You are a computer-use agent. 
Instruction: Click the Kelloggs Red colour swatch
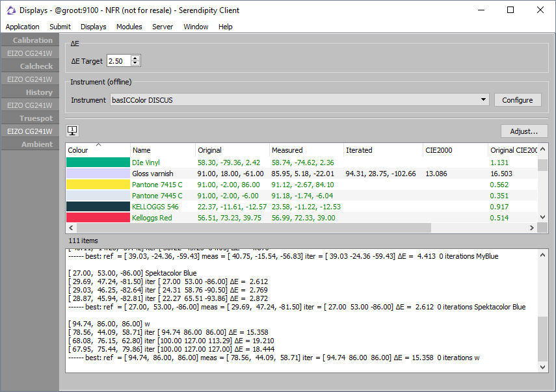[x=98, y=218]
